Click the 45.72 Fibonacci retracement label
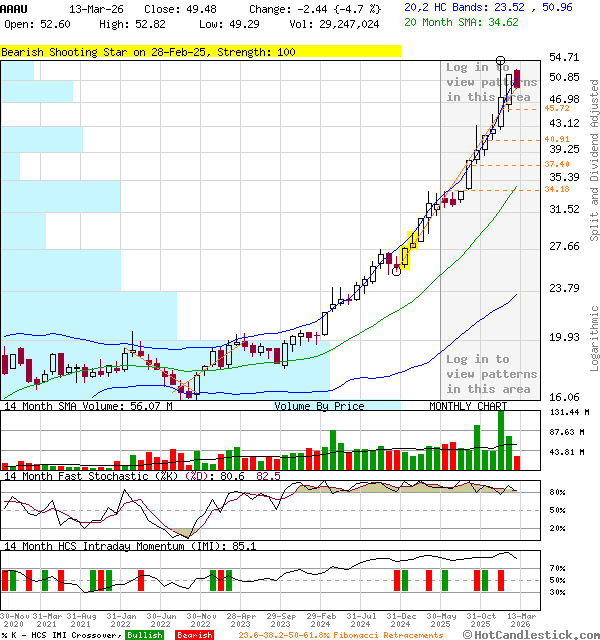The height and width of the screenshot is (640, 600). [557, 108]
